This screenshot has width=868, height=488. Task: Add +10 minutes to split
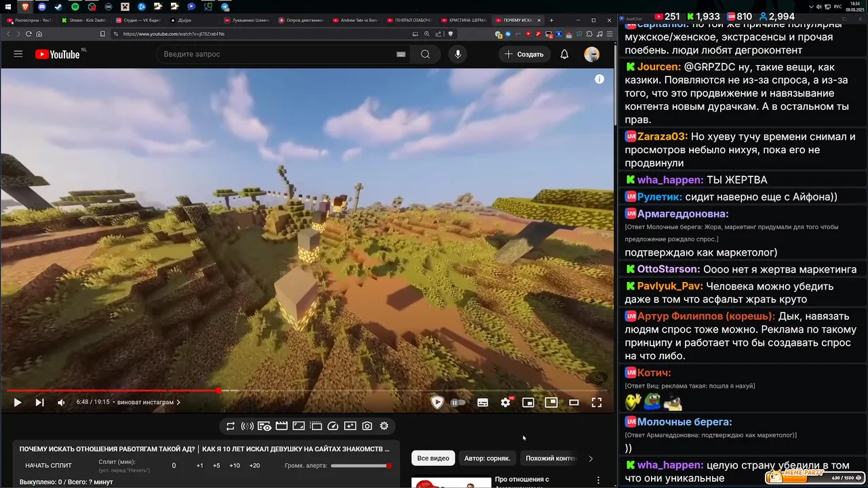[x=235, y=466]
